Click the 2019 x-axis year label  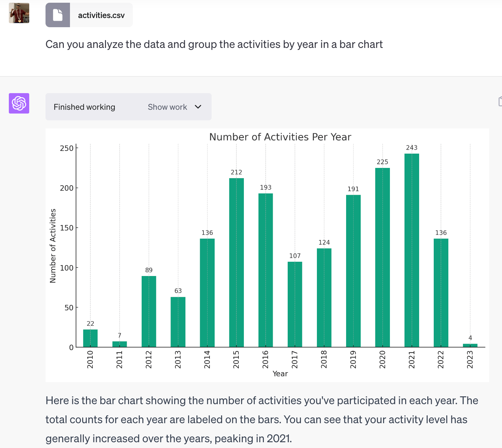tap(353, 360)
